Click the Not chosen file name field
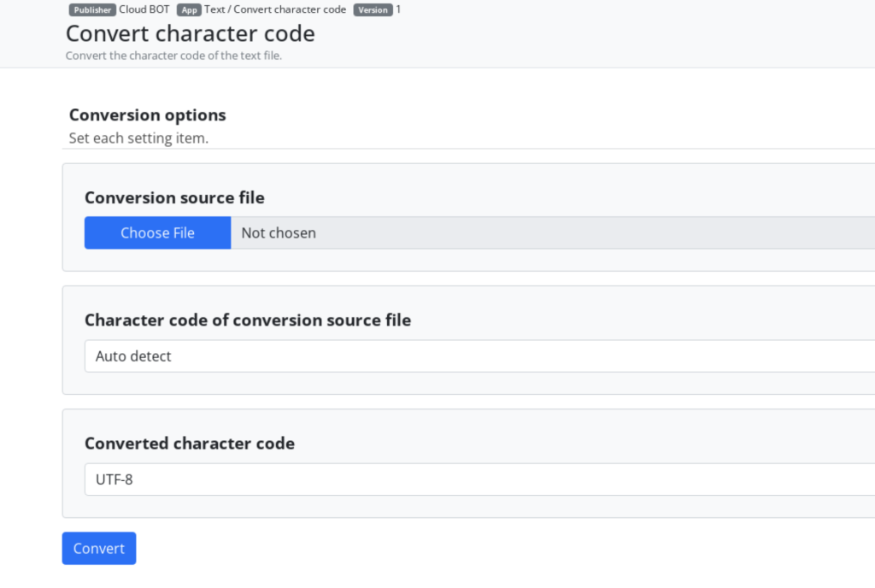 (553, 232)
